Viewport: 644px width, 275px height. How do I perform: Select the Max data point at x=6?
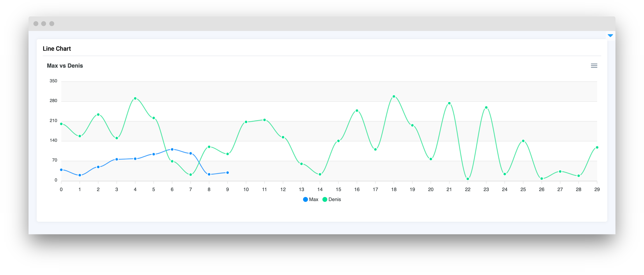172,150
